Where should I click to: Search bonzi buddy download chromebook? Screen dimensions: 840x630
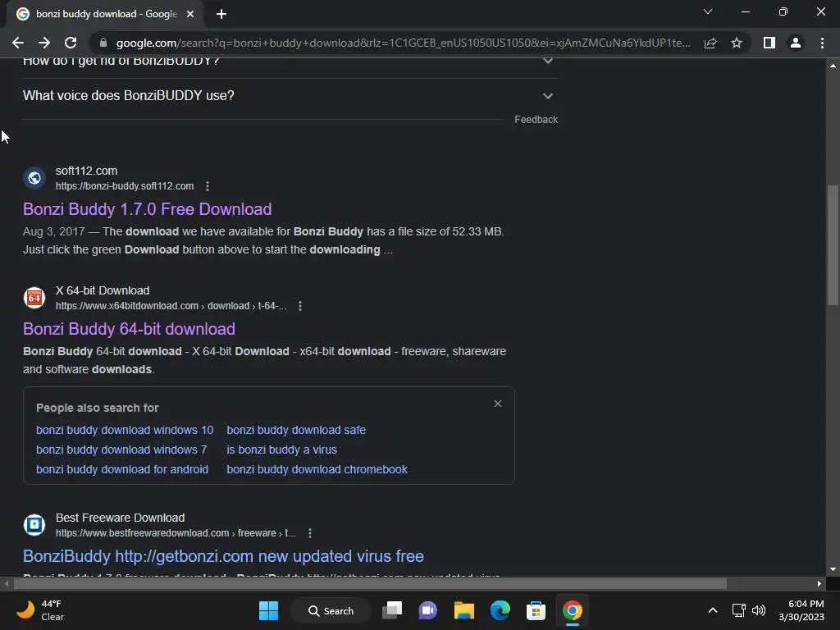317,469
